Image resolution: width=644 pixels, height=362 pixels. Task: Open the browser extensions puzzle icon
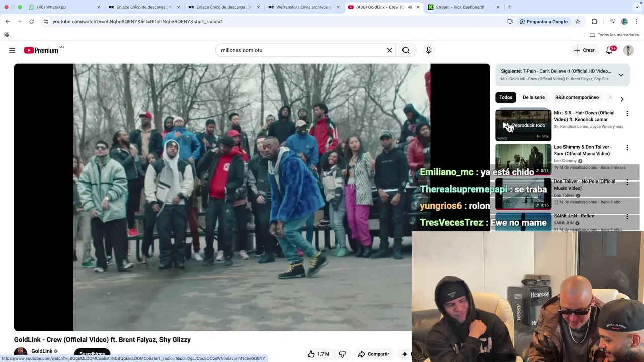595,22
